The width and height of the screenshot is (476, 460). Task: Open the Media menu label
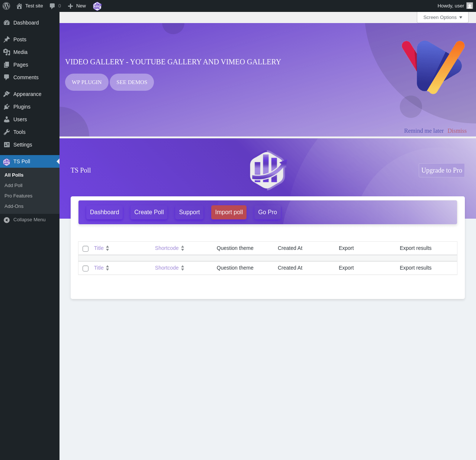(20, 52)
